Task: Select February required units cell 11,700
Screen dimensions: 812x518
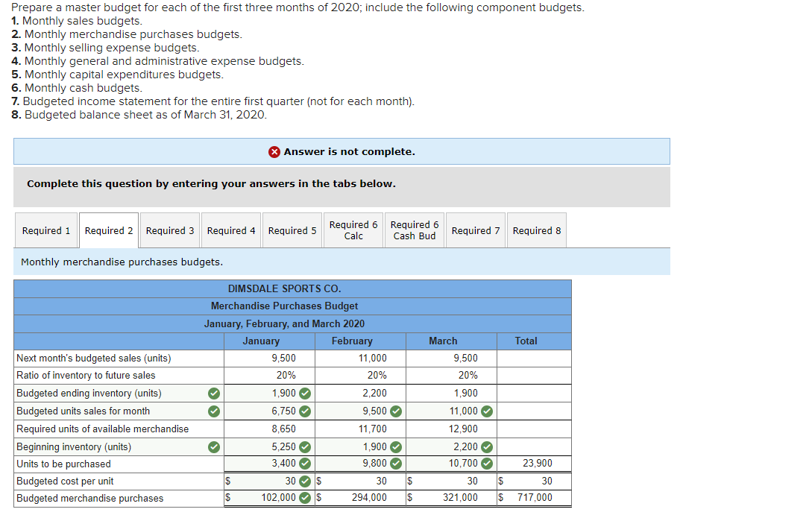Action: 360,429
